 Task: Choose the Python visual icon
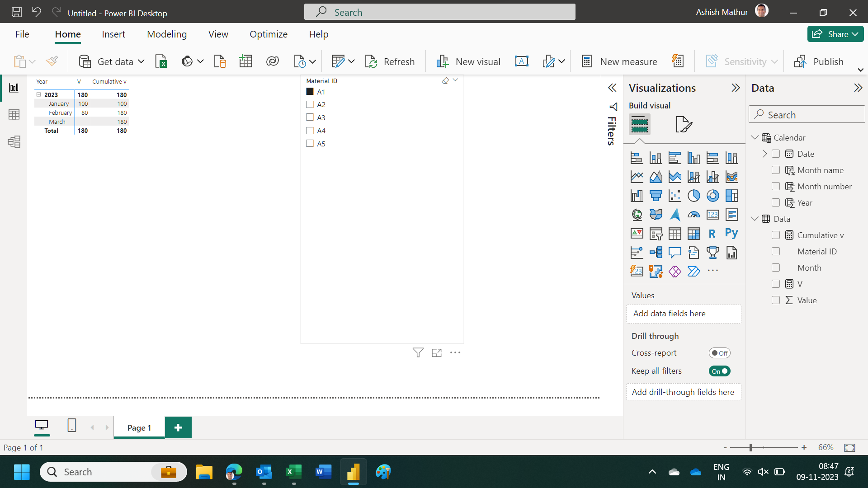pyautogui.click(x=731, y=233)
